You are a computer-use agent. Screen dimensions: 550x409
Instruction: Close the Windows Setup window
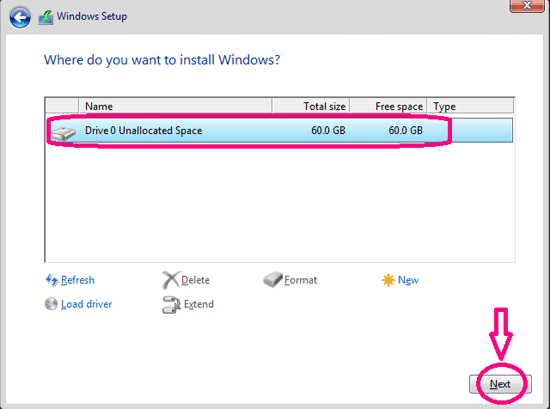(526, 5)
